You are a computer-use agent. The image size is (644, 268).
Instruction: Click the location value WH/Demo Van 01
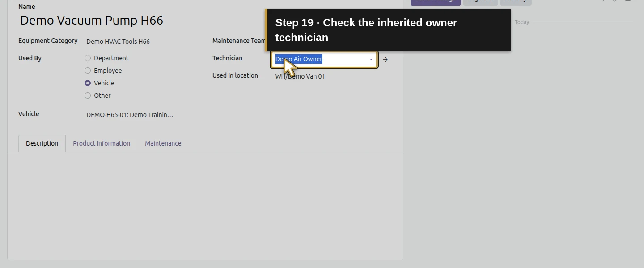coord(300,76)
